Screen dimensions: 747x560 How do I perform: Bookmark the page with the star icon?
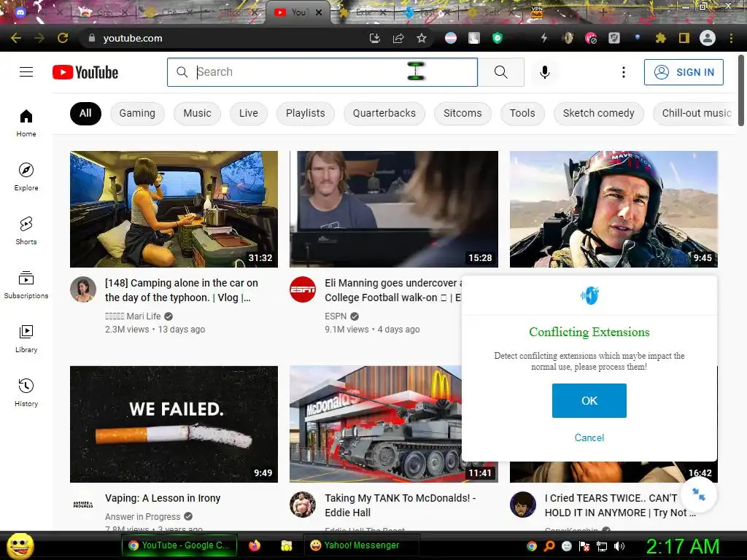pos(422,38)
